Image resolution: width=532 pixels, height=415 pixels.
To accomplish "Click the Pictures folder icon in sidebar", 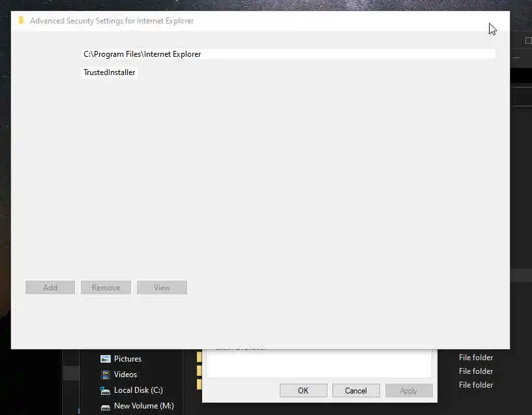I will (106, 359).
